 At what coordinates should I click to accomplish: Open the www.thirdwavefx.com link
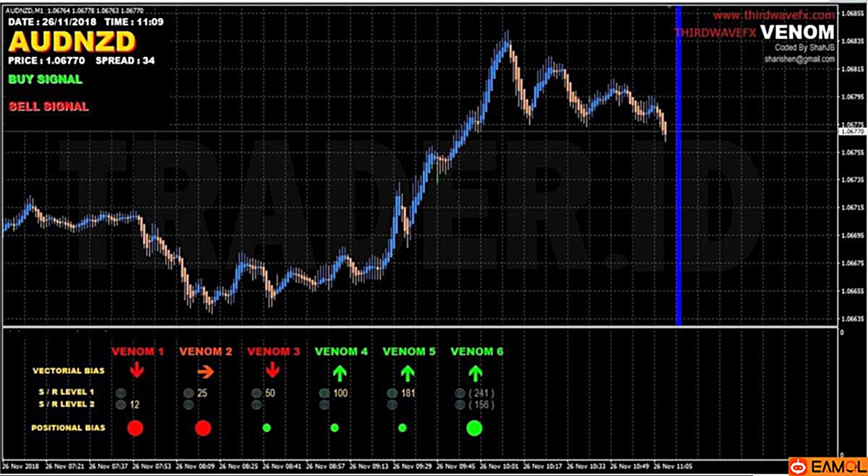774,14
